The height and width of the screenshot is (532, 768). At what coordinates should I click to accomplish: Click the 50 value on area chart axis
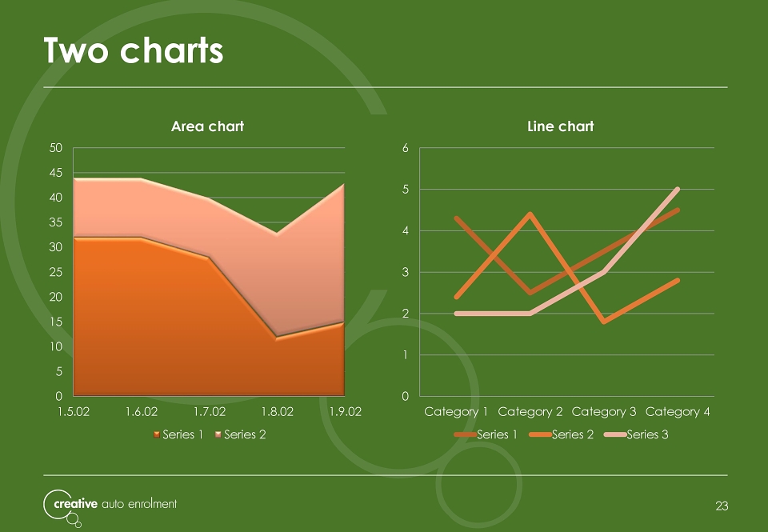56,148
